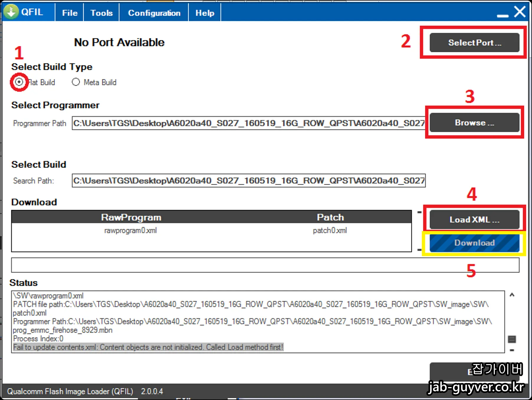The height and width of the screenshot is (400, 532).
Task: Click the Load XML button
Action: [474, 219]
